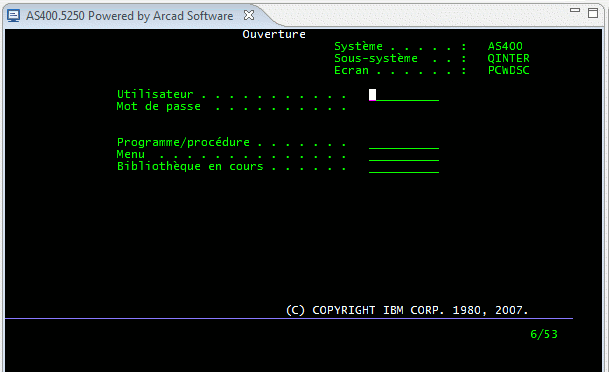609x372 pixels.
Task: Click the Ecran label
Action: point(351,70)
